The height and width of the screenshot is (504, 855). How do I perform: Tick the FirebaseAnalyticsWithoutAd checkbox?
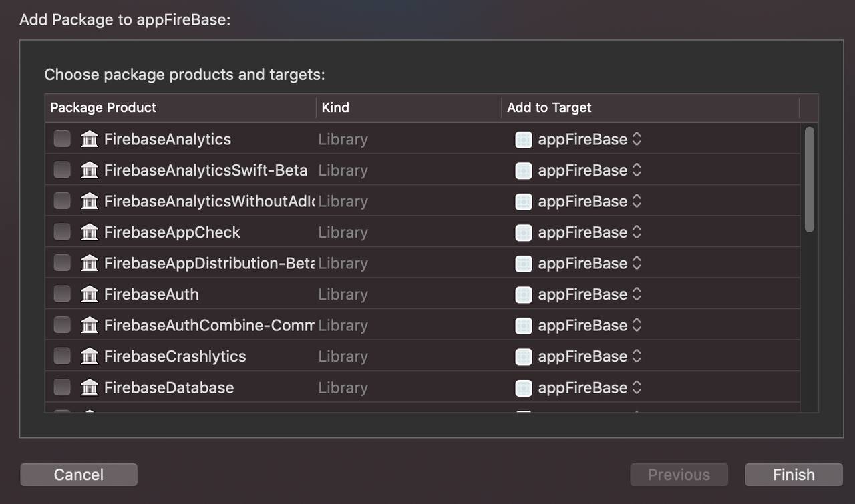62,201
